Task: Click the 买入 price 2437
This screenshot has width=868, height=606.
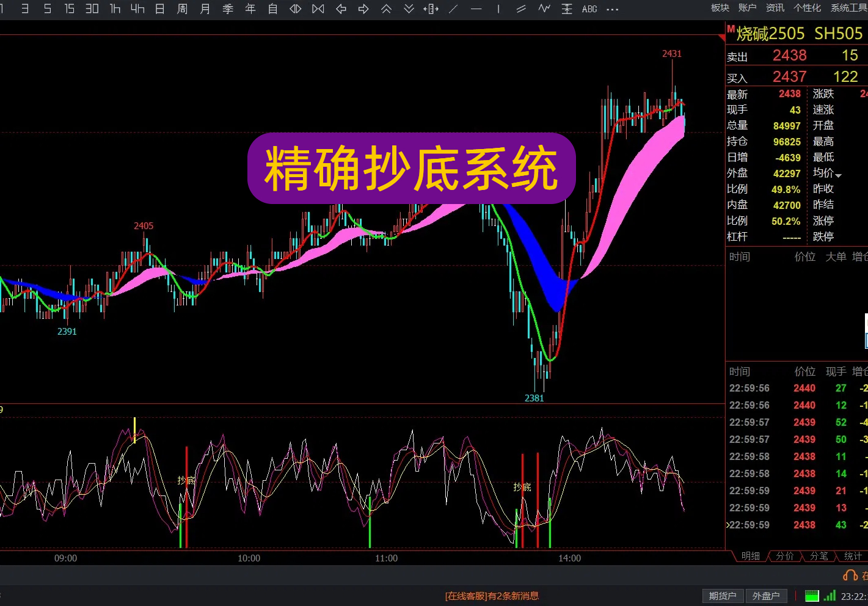Action: [x=790, y=77]
